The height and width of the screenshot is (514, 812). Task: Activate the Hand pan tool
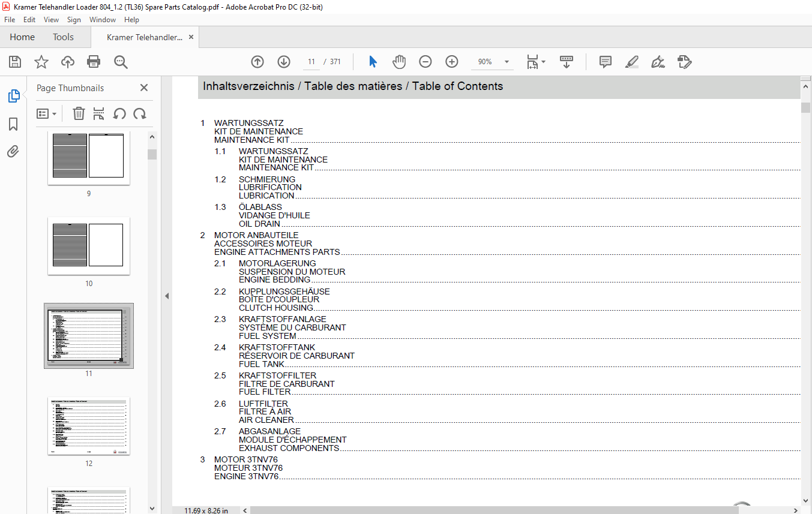pyautogui.click(x=399, y=62)
